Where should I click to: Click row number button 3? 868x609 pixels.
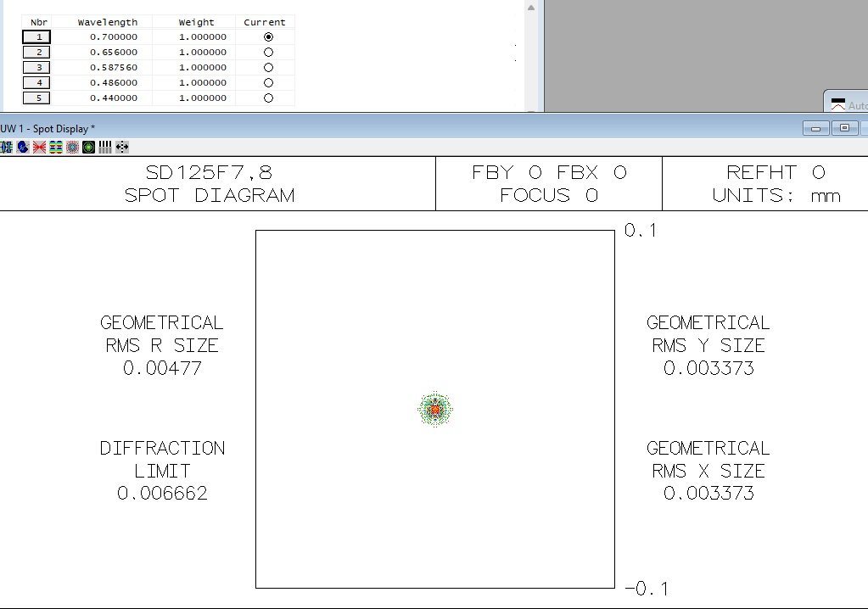(x=36, y=68)
